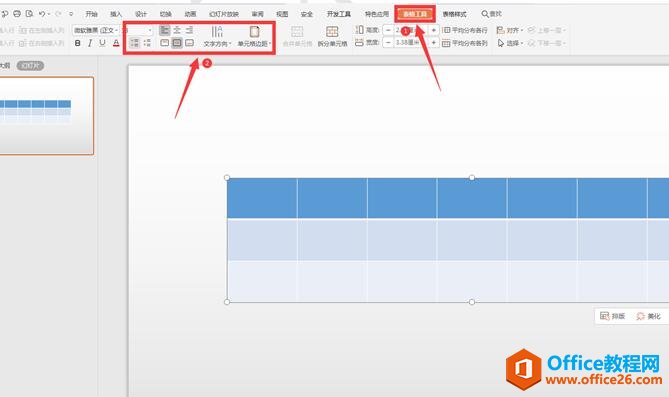Click the print preview icon
Viewport: 669px width, 397px height.
(x=29, y=14)
